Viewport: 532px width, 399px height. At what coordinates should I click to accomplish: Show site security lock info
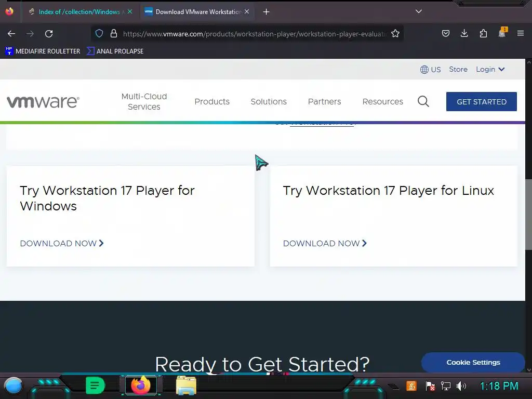point(114,34)
